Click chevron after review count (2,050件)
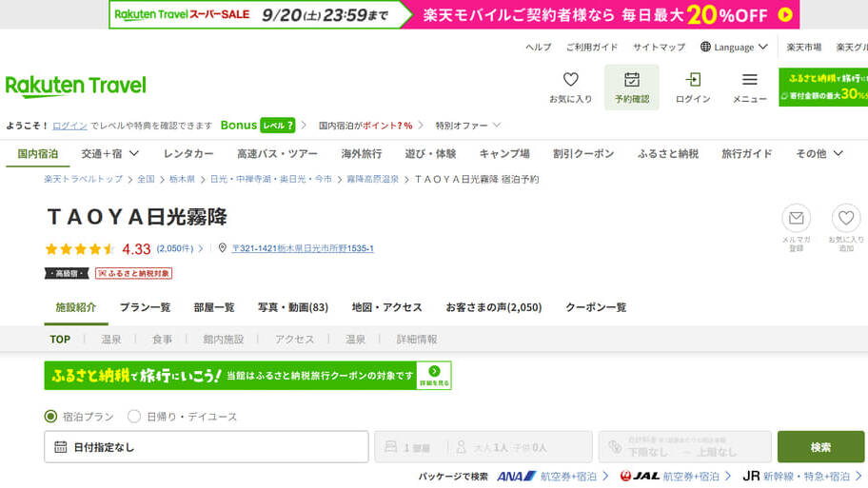This screenshot has width=868, height=488. [201, 249]
